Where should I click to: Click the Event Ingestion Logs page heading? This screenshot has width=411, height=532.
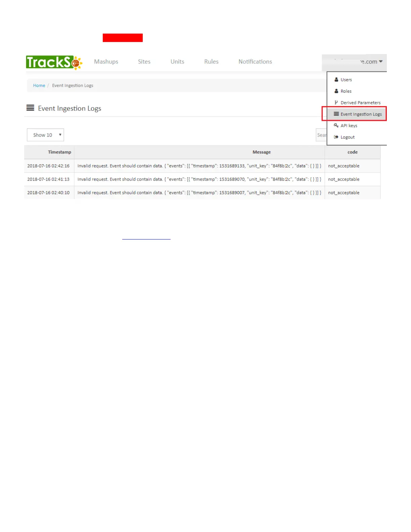click(70, 108)
